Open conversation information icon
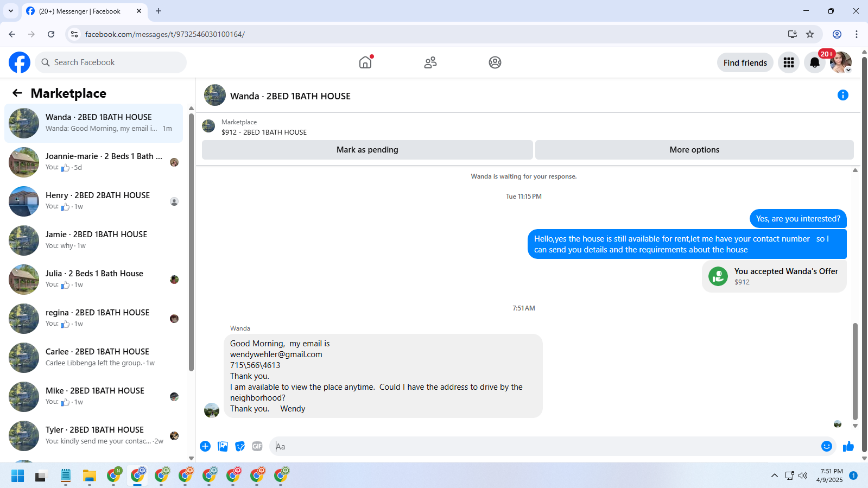Viewport: 868px width, 488px height. point(843,95)
